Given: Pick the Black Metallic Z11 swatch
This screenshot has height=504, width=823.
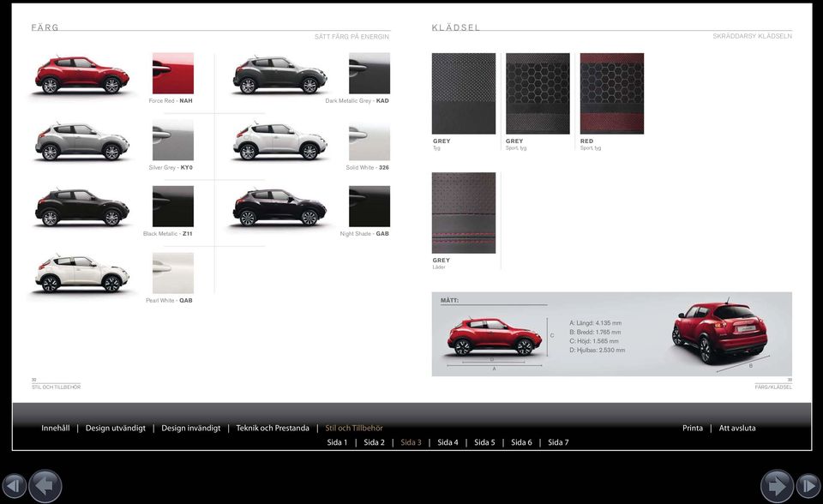Looking at the screenshot, I should [x=173, y=207].
